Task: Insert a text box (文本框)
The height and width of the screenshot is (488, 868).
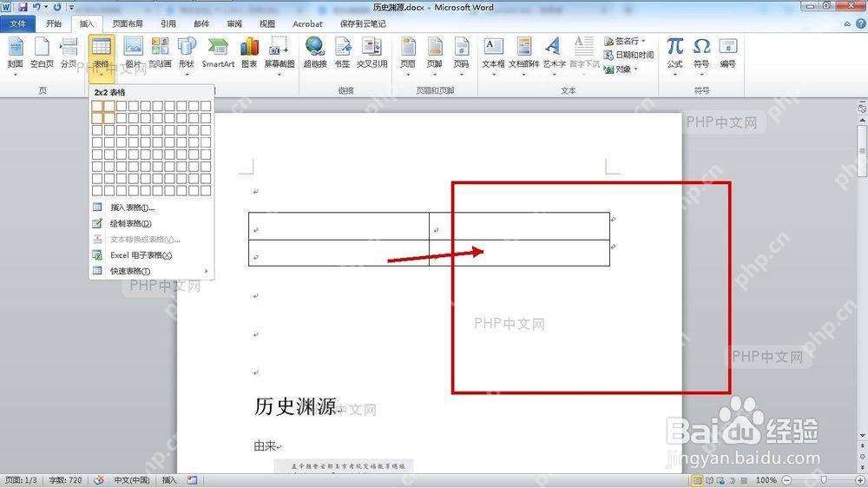Action: [x=493, y=55]
